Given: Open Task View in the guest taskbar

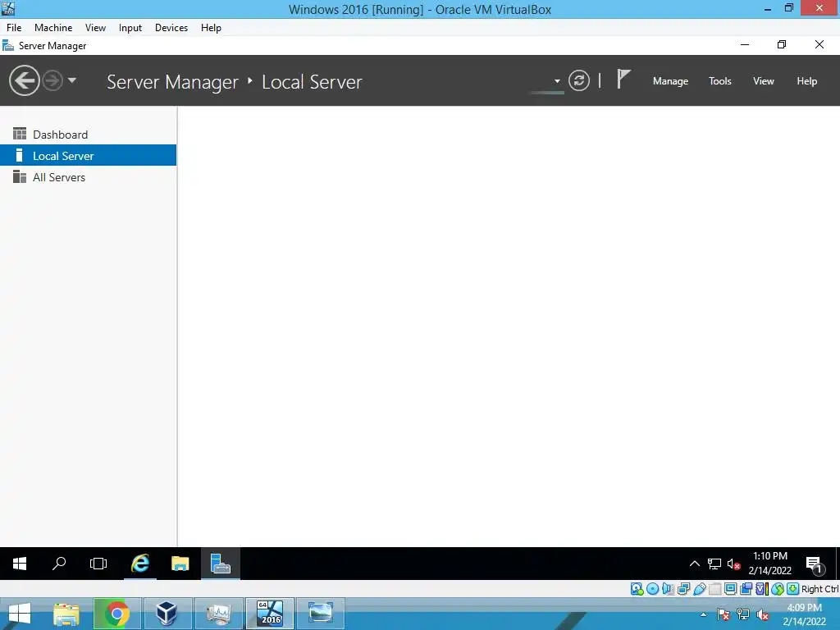Looking at the screenshot, I should pyautogui.click(x=98, y=564).
